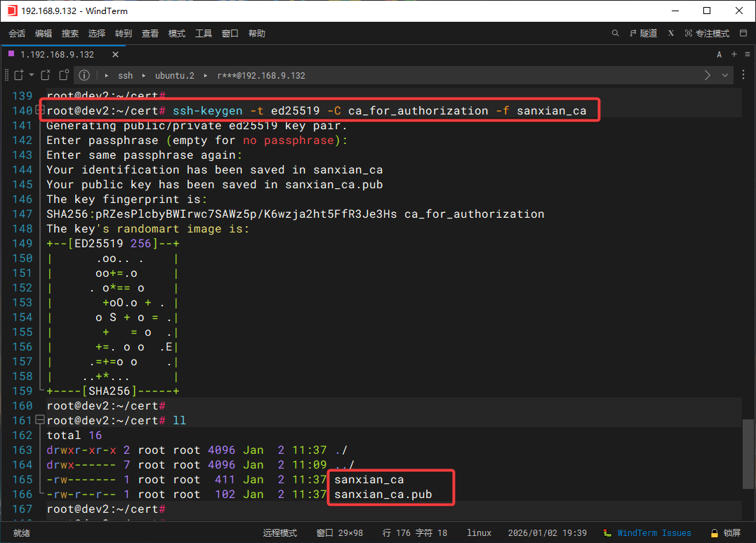Select the 1.192.168.9.132 session tab

coord(57,54)
